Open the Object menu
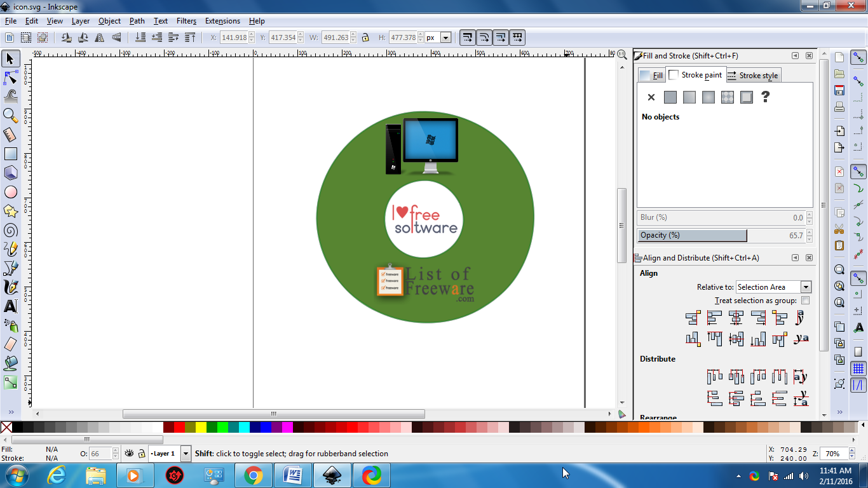The height and width of the screenshot is (488, 868). coord(109,21)
